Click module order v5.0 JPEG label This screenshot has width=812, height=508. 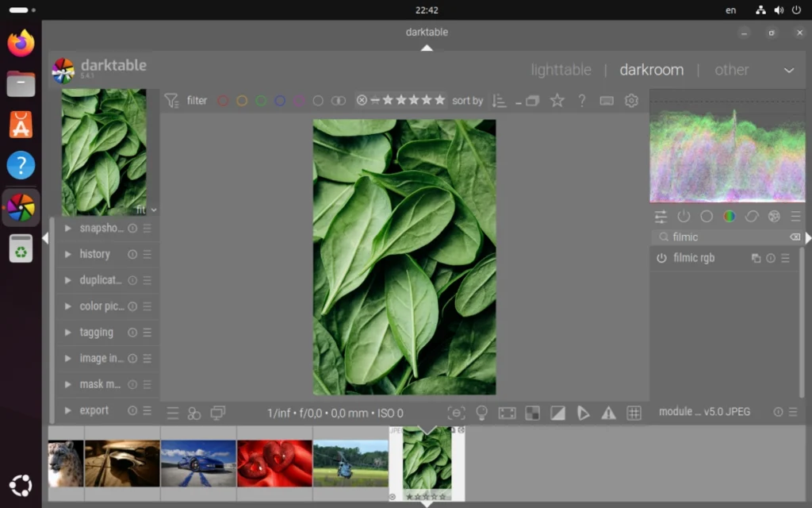click(704, 412)
